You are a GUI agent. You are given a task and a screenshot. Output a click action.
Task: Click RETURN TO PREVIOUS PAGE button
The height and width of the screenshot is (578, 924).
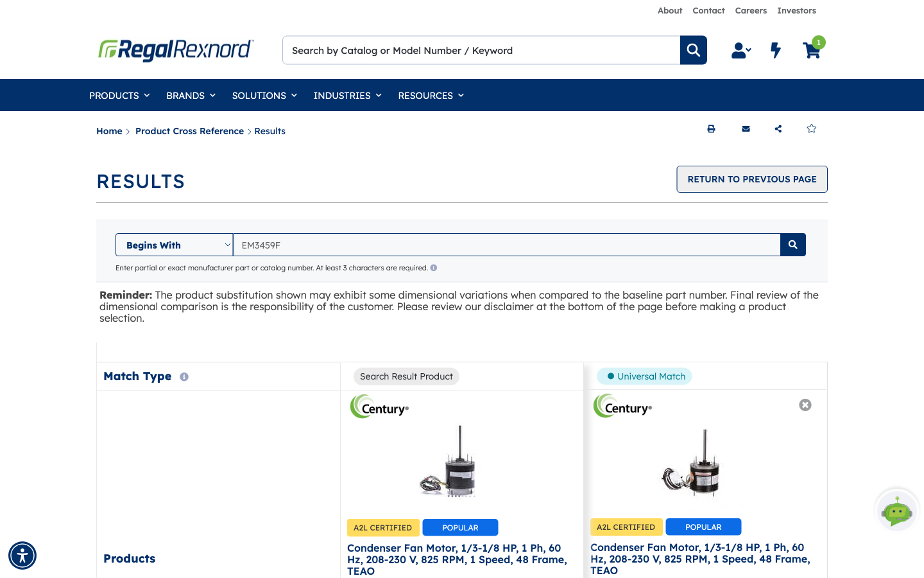pos(752,179)
